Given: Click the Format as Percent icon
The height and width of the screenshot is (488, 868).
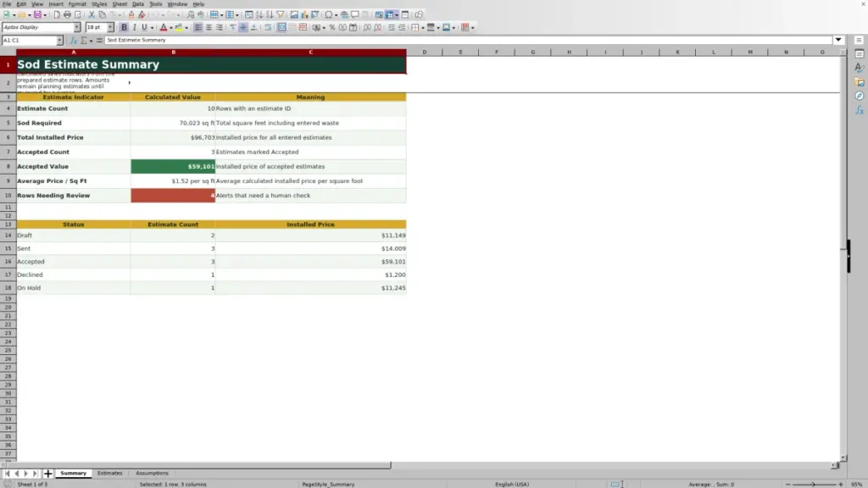Looking at the screenshot, I should coord(332,27).
